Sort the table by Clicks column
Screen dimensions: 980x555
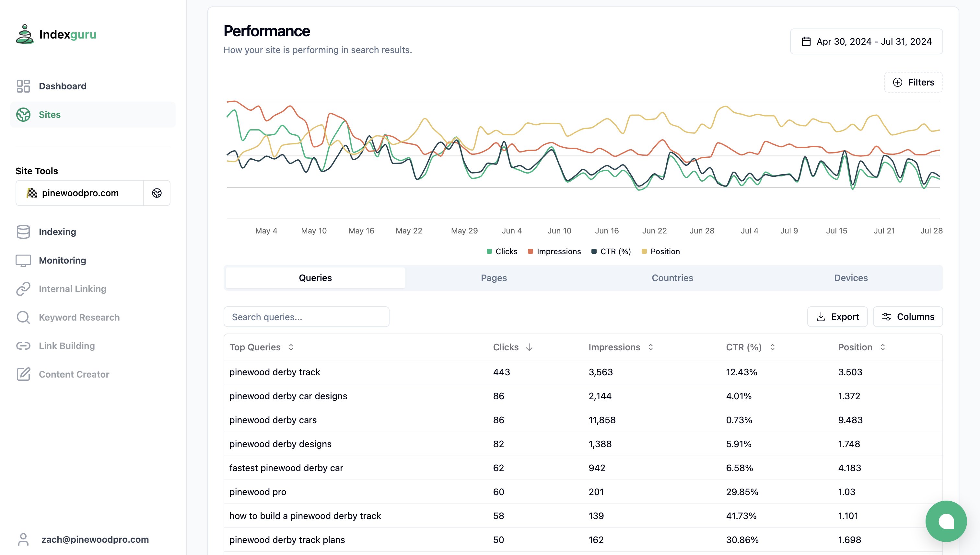[513, 347]
